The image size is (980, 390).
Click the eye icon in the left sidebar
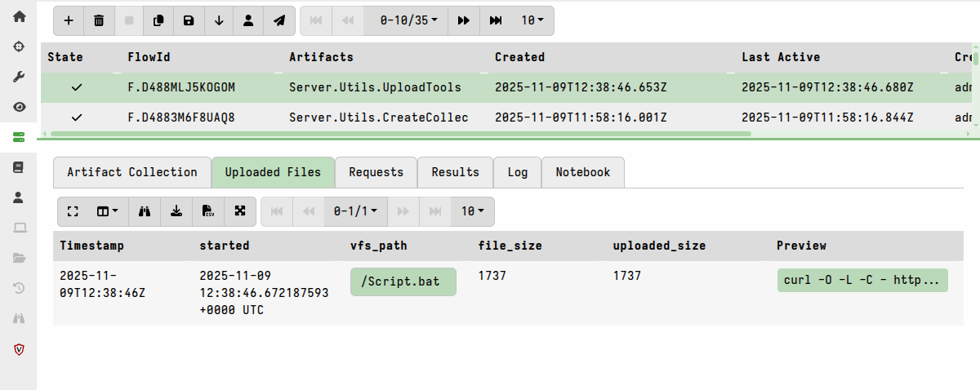[x=19, y=106]
